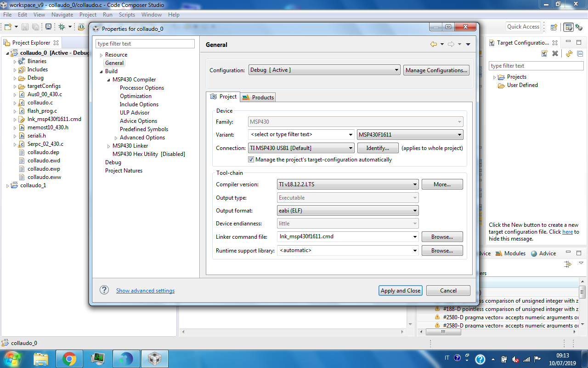The image size is (588, 368).
Task: Switch to the Products tab
Action: [258, 97]
